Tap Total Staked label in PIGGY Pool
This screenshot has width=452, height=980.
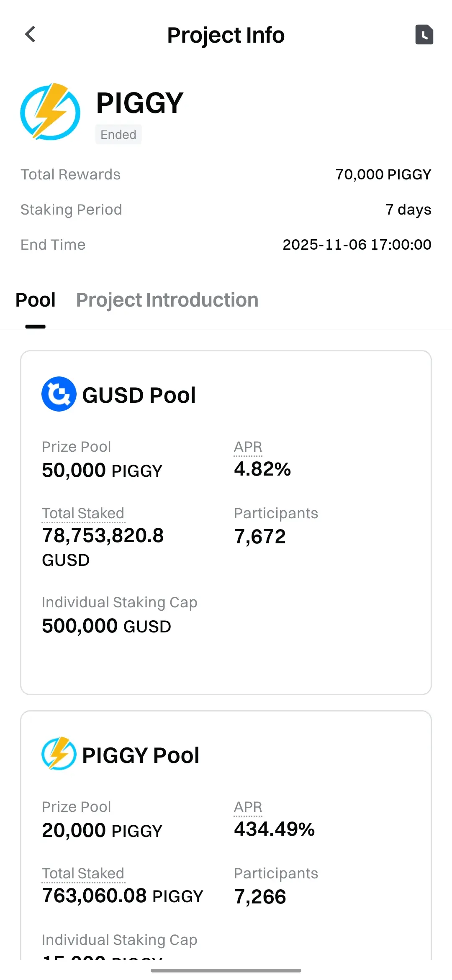(83, 873)
